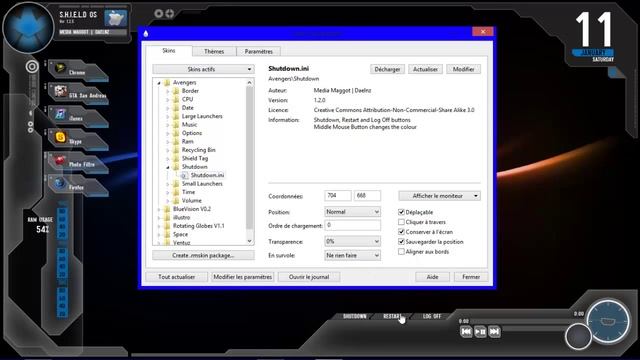Uncheck Conserver à l'écran
Viewport: 640px width, 360px height.
[x=401, y=232]
